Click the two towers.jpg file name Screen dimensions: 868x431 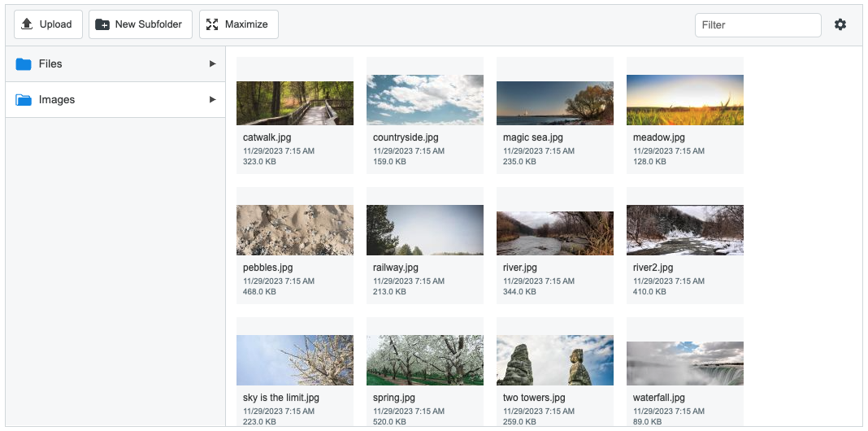[x=534, y=398]
